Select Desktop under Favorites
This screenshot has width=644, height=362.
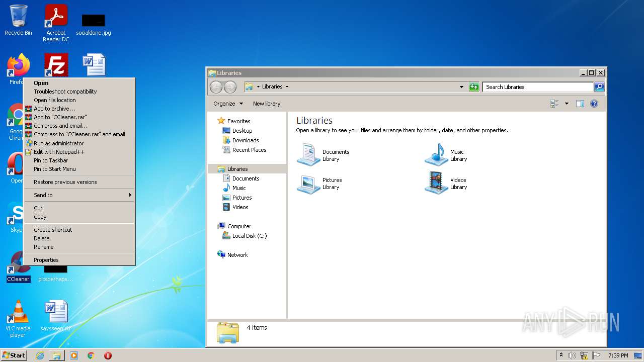242,131
